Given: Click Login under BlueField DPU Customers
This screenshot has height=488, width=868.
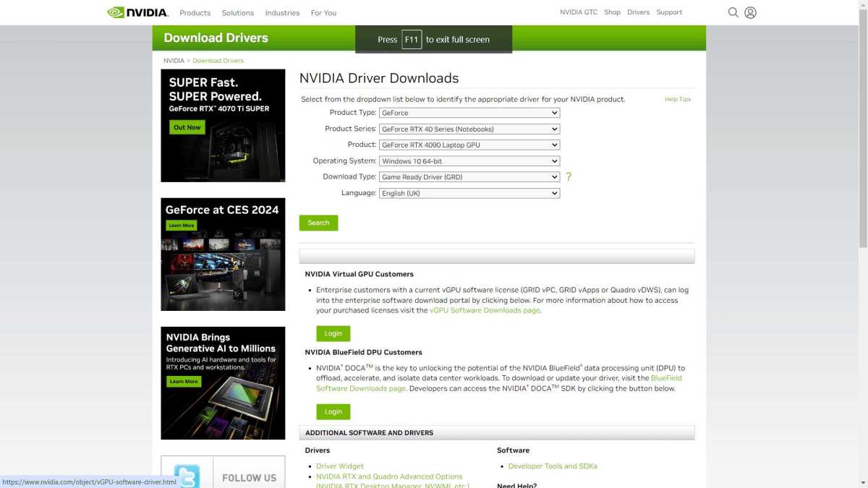Looking at the screenshot, I should [x=333, y=411].
